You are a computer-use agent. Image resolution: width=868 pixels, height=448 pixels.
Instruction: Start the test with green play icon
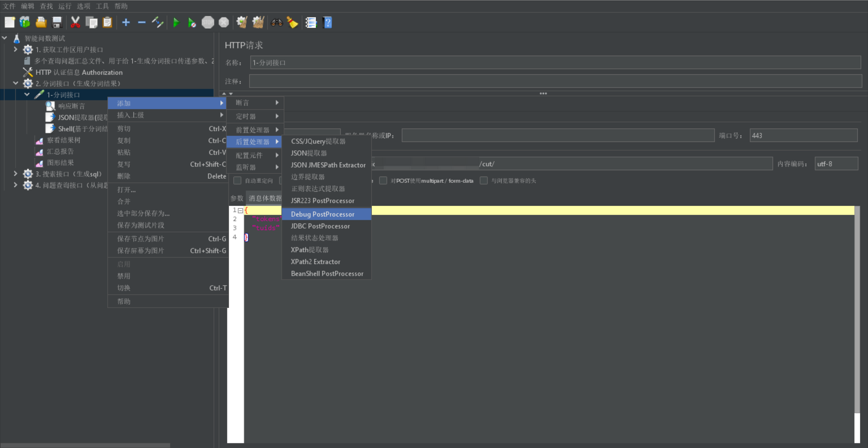point(176,23)
